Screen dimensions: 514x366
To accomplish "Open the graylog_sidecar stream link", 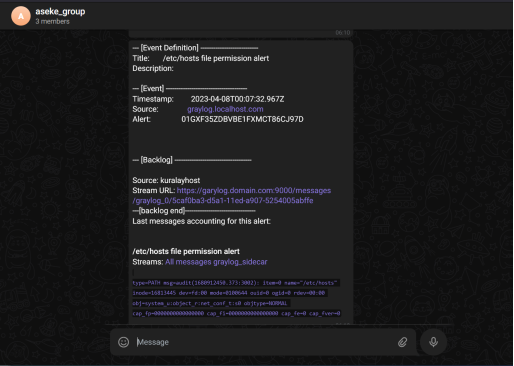I will [240, 262].
